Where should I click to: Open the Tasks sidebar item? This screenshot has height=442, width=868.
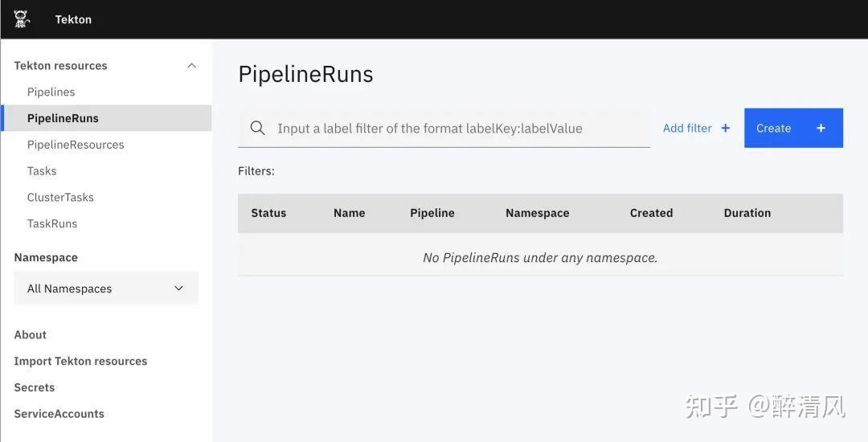(x=42, y=171)
